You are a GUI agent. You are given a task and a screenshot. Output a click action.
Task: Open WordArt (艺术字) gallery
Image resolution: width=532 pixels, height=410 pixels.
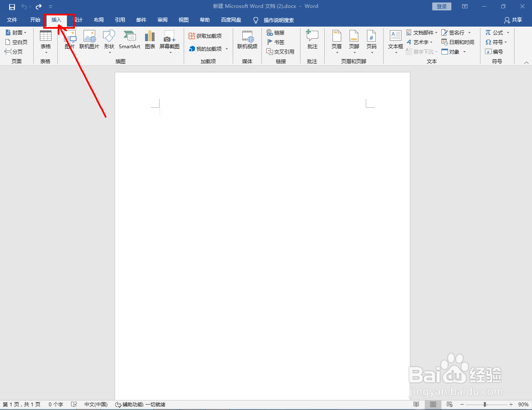coord(419,42)
